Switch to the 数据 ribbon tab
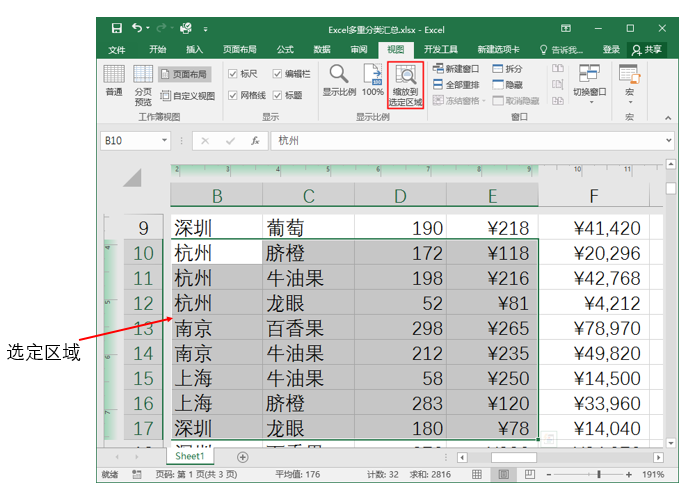The image size is (700, 498). click(322, 50)
